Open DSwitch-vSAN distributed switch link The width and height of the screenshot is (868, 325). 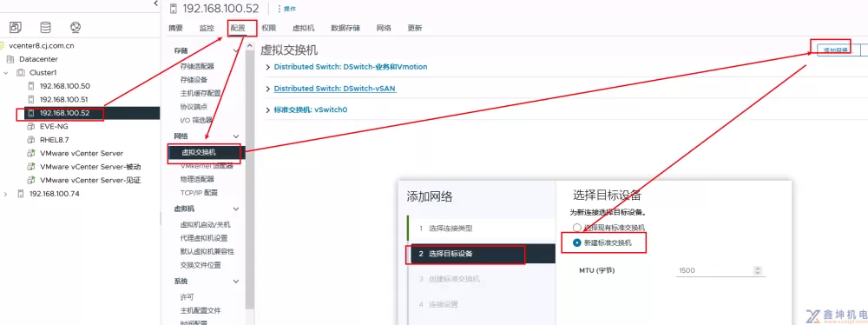[x=335, y=88]
